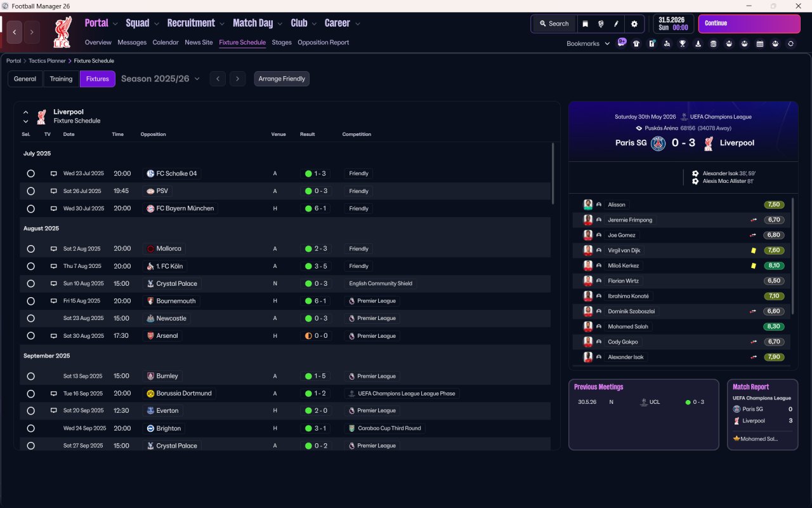Image resolution: width=812 pixels, height=508 pixels.
Task: Click the navigate back arrow button
Action: [x=15, y=32]
